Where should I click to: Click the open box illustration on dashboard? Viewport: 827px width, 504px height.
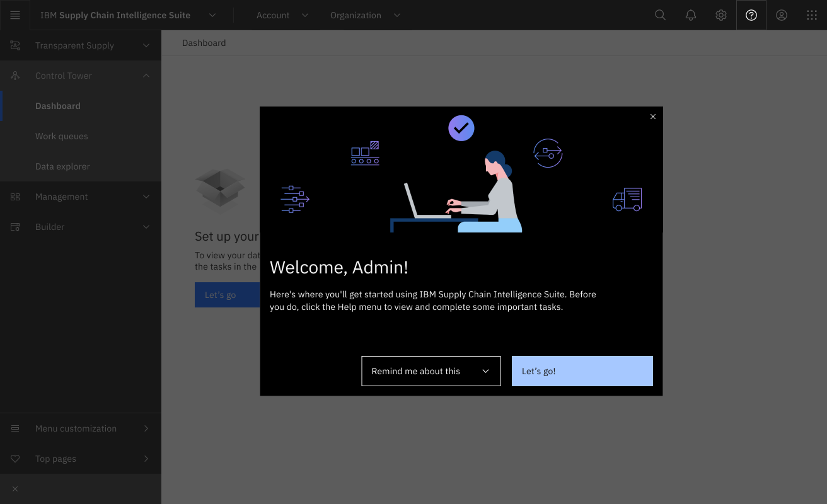coord(220,189)
